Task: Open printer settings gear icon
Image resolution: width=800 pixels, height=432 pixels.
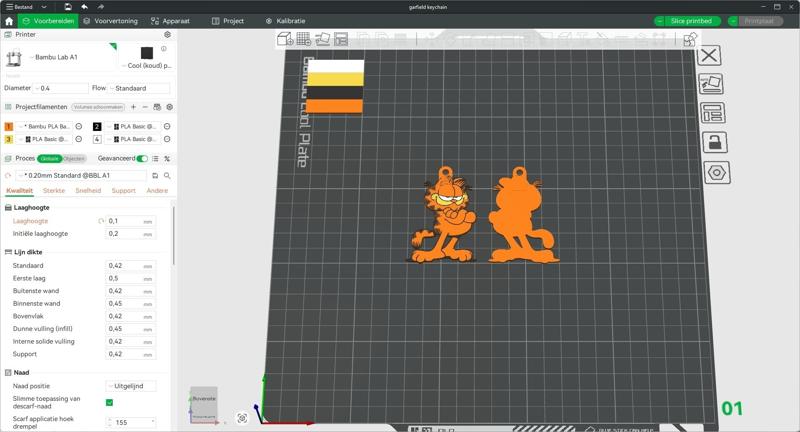Action: [167, 35]
